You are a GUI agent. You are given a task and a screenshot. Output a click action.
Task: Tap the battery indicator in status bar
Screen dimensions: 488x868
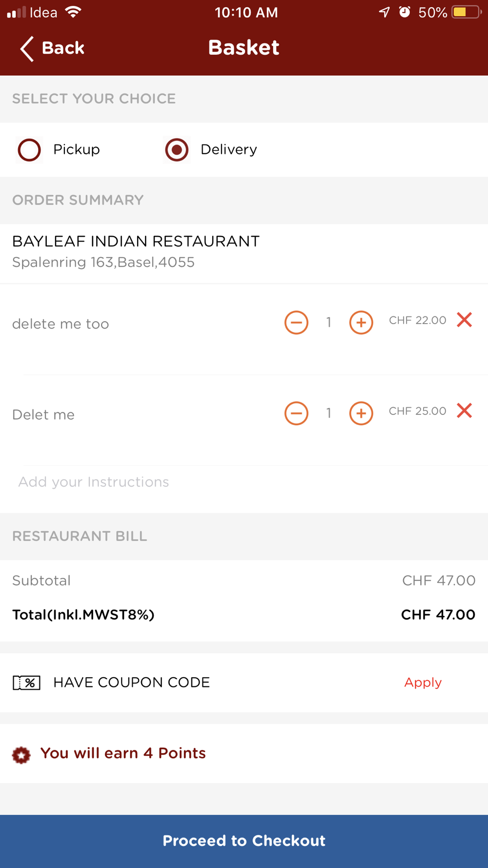[x=465, y=12]
